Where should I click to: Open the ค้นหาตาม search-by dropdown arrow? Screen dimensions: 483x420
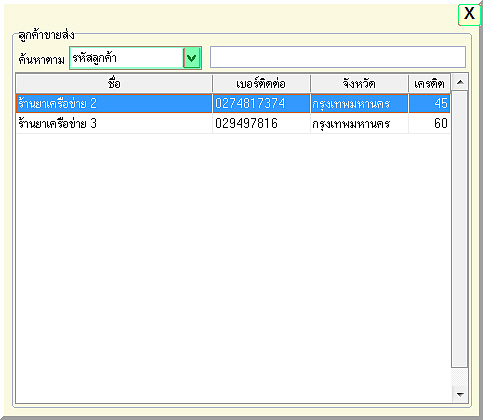pyautogui.click(x=192, y=58)
